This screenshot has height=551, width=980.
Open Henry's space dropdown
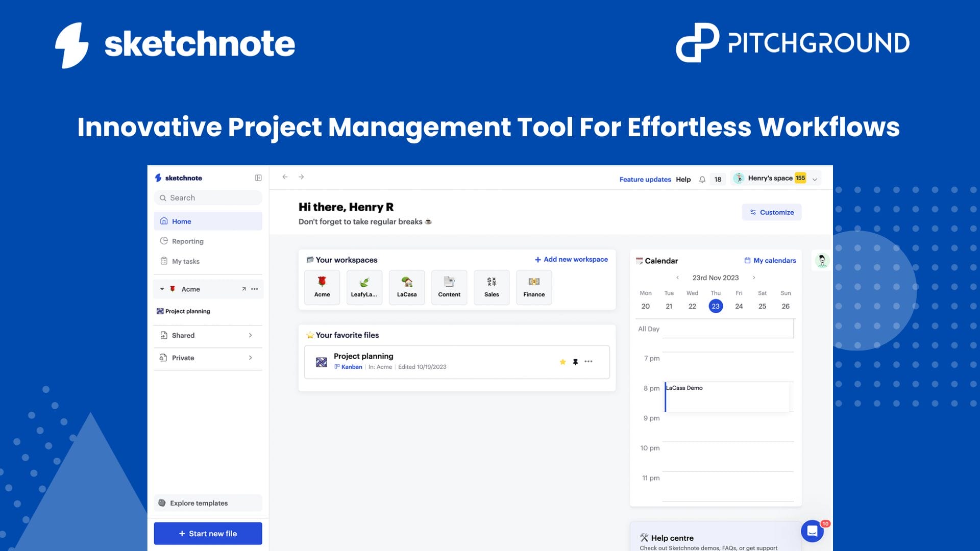point(815,179)
